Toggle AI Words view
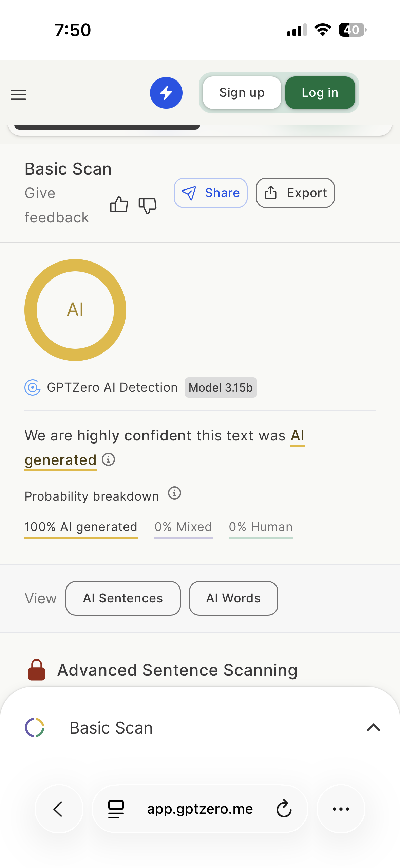This screenshot has height=868, width=400. 233,598
